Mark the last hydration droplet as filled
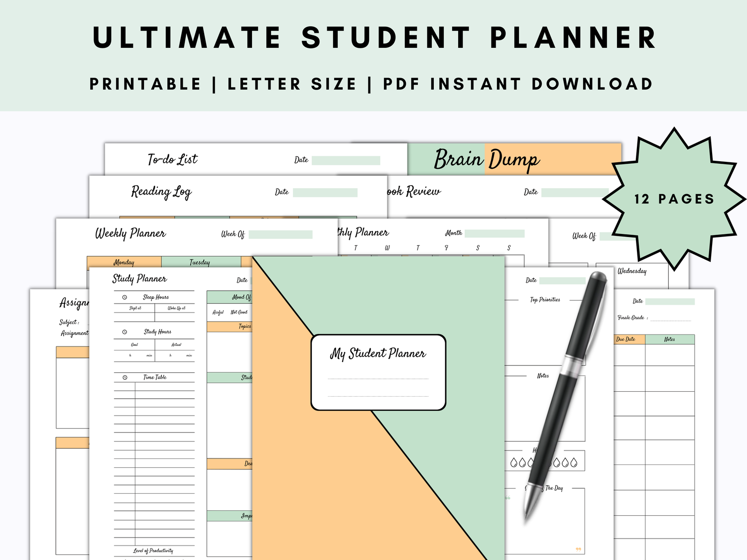Viewport: 747px width, 560px height. point(574,462)
